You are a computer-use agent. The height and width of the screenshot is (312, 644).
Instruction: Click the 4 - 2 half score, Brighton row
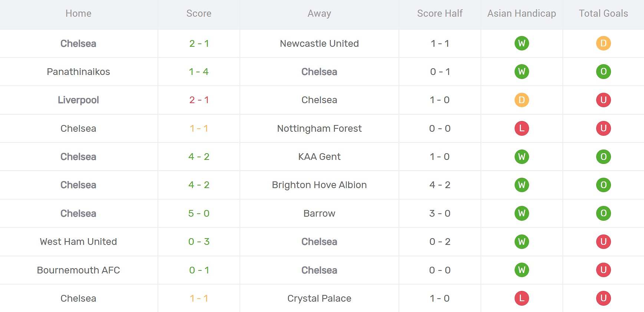[440, 185]
